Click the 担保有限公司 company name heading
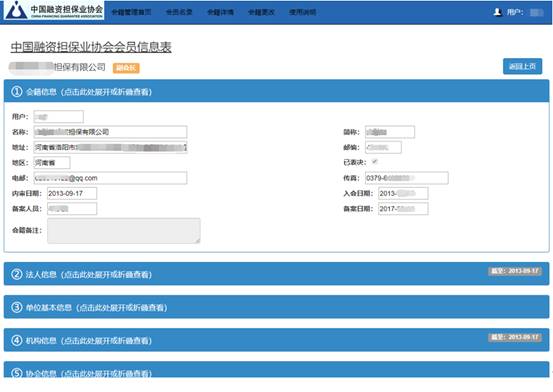The image size is (553, 392). pos(58,67)
